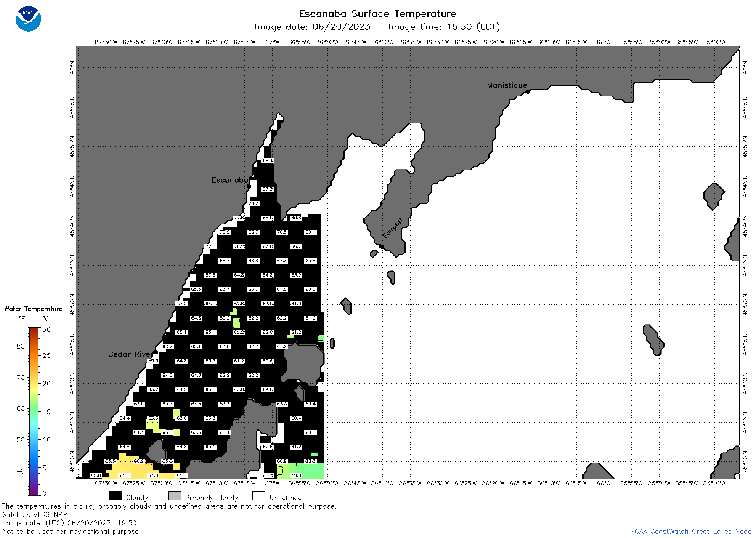Click the black Cloudy legend box

point(116,496)
